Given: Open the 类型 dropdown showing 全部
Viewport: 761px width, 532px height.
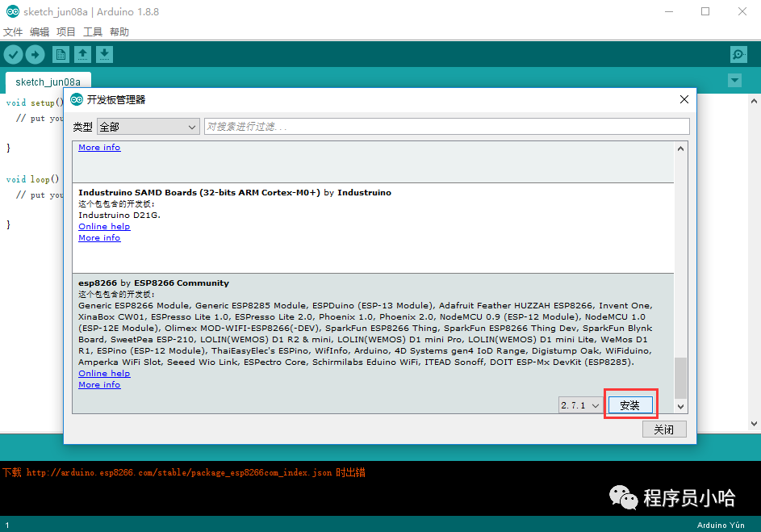Looking at the screenshot, I should (148, 127).
